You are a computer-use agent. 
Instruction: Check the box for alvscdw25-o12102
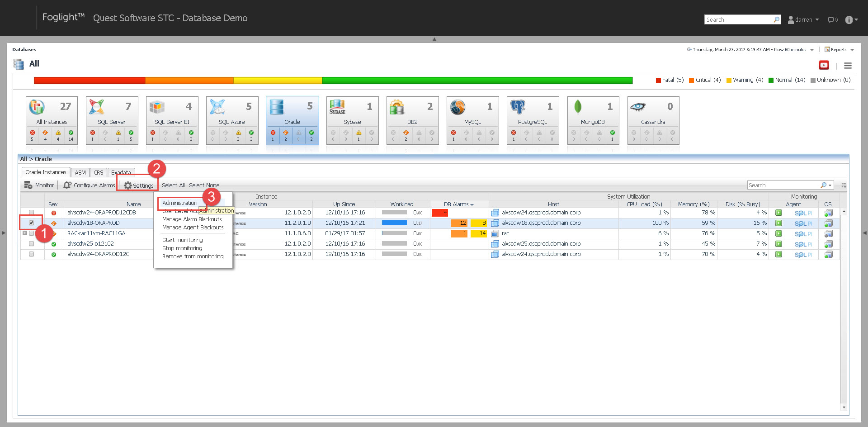pos(31,243)
